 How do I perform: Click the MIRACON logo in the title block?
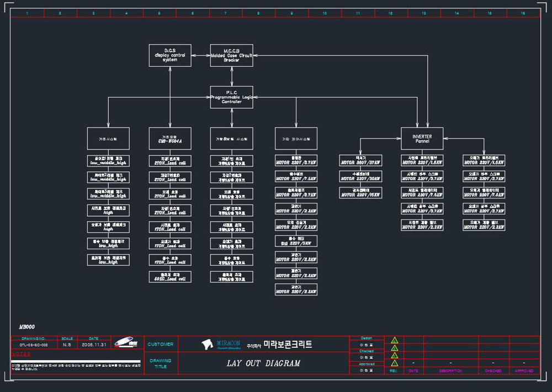click(221, 344)
